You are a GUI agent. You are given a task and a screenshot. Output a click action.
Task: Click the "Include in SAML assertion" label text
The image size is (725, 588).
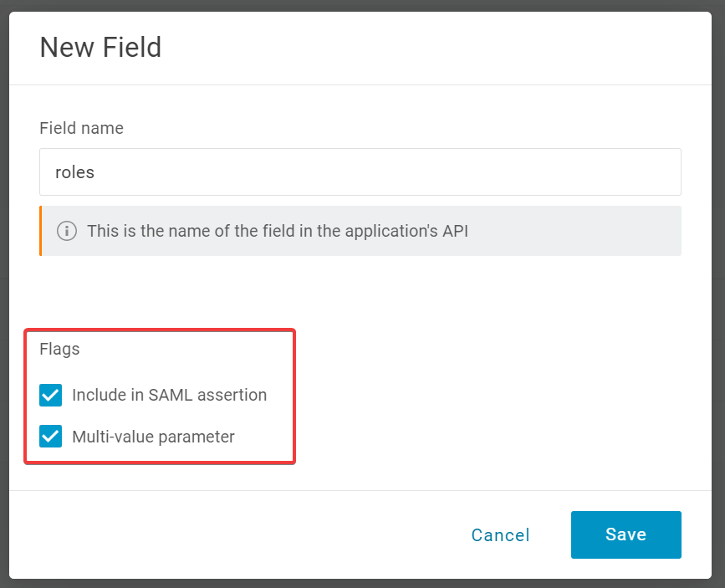(169, 395)
